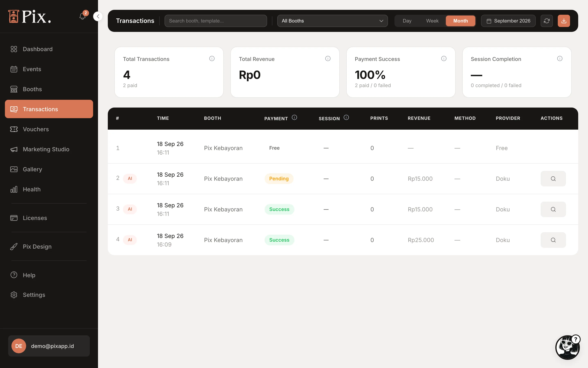Click the Dashboard grid icon
The image size is (588, 368).
pos(14,49)
